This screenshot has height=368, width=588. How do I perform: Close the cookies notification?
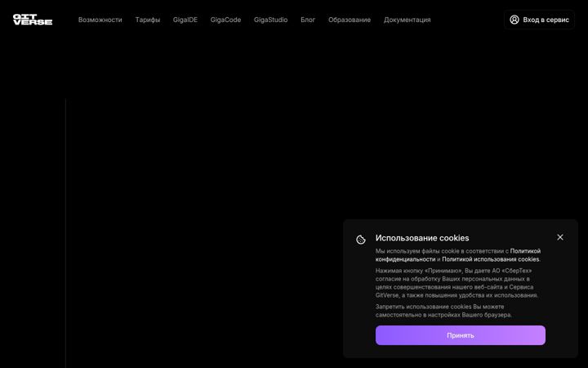click(x=560, y=237)
